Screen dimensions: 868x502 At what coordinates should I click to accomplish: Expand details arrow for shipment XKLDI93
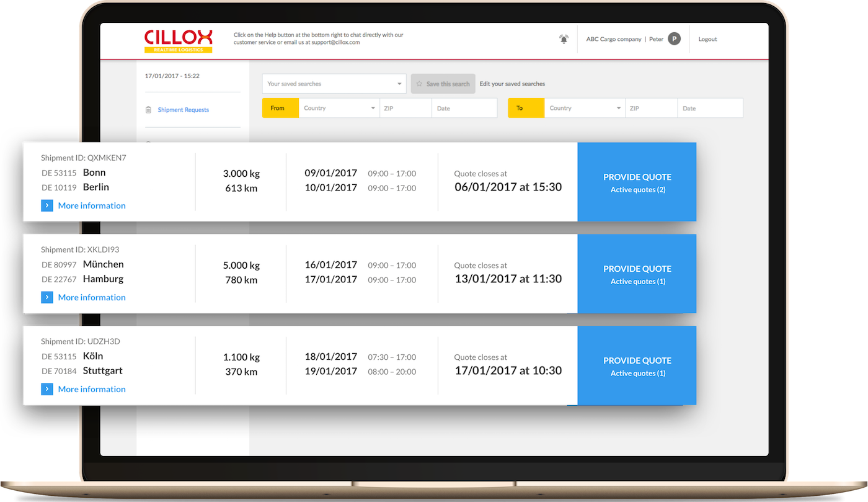pyautogui.click(x=46, y=297)
